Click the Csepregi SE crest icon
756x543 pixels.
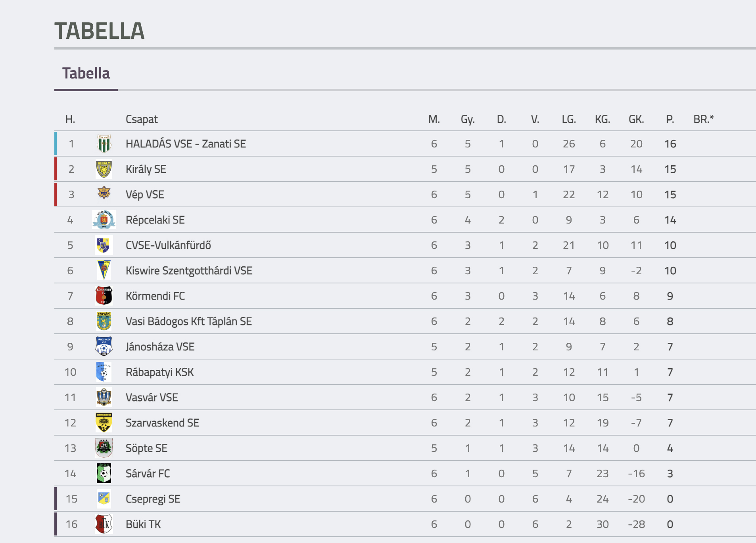(x=104, y=499)
